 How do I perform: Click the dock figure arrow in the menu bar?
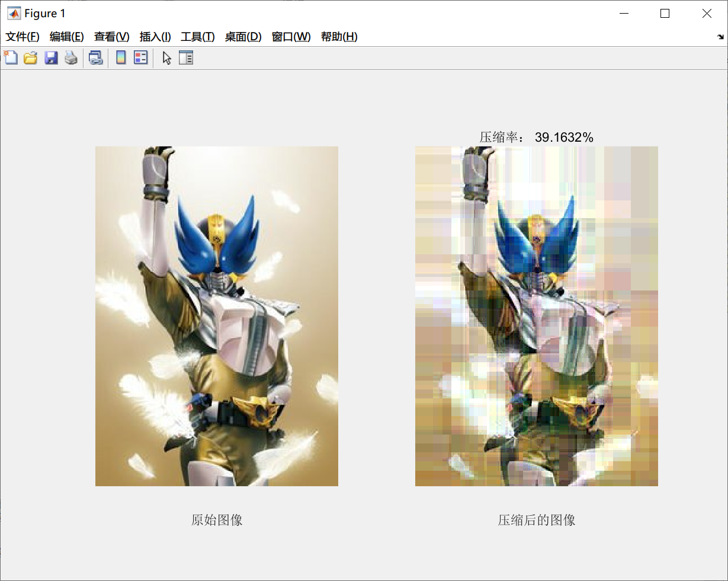[x=720, y=37]
